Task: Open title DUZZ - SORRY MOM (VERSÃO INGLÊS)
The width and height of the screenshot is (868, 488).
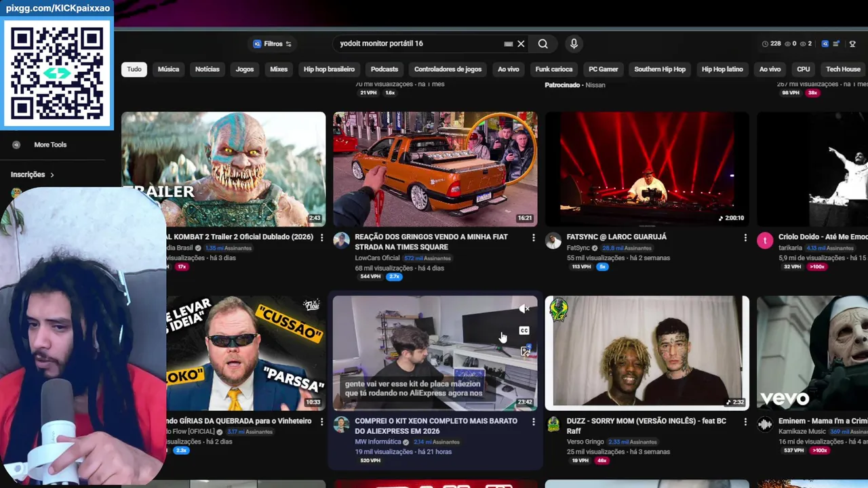Action: click(x=646, y=426)
